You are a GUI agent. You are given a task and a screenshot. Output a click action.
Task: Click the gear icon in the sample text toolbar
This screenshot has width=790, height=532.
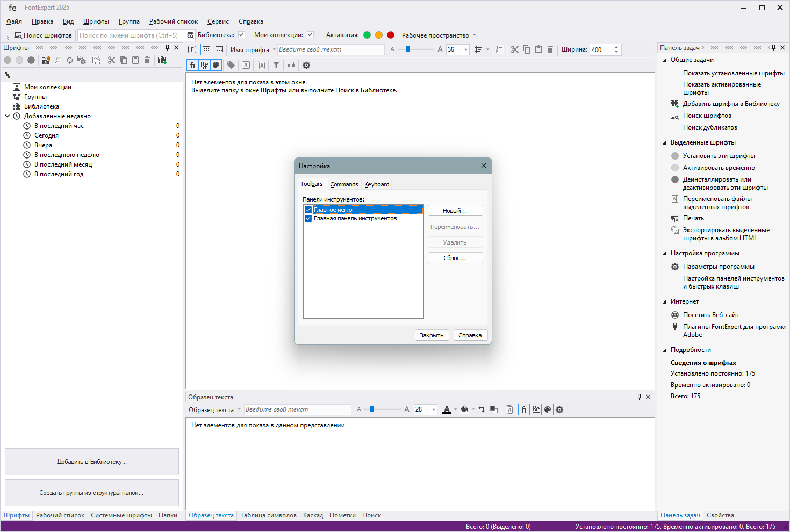pyautogui.click(x=559, y=409)
